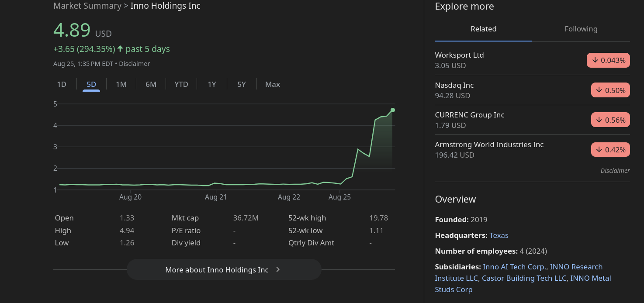Open the Inno AI Tech Corp. subsidiary link

pyautogui.click(x=514, y=267)
